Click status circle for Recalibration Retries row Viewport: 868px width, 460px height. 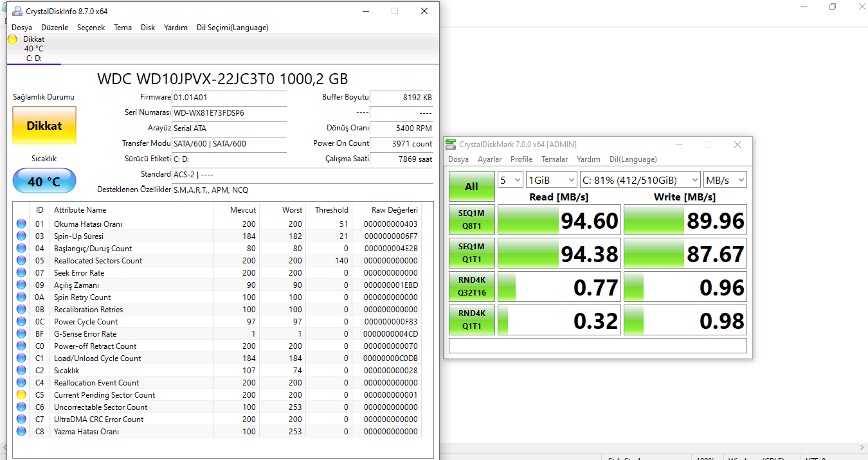point(21,310)
